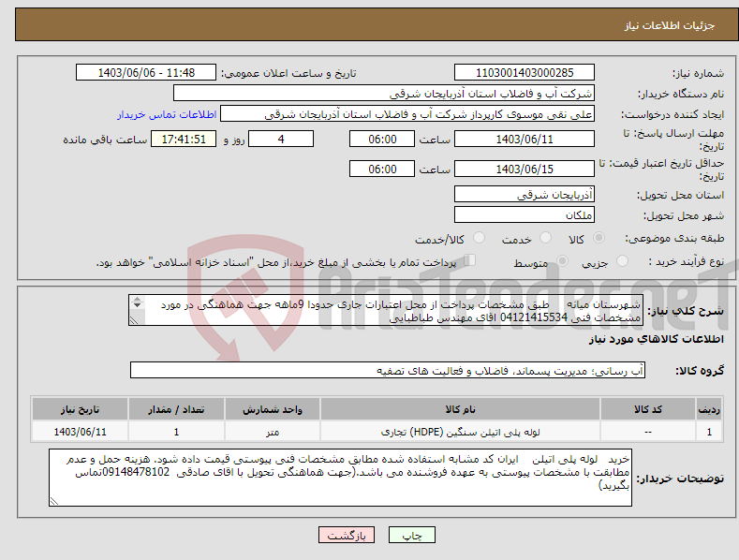Click the متر unit cell
This screenshot has width=739, height=560.
[273, 432]
